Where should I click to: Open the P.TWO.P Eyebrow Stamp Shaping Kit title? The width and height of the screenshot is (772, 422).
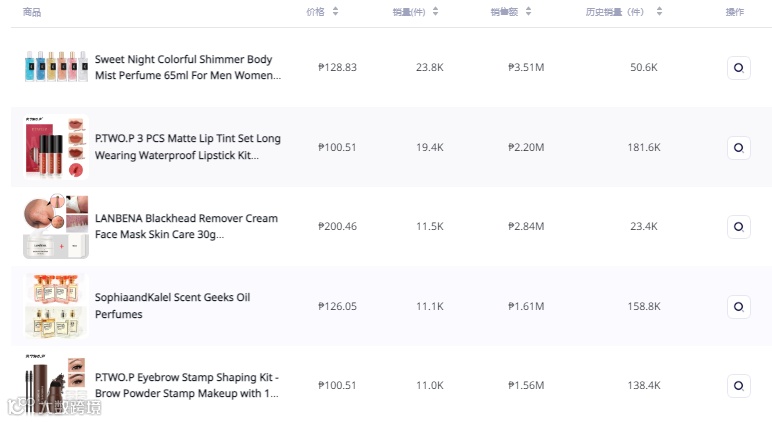pos(187,385)
